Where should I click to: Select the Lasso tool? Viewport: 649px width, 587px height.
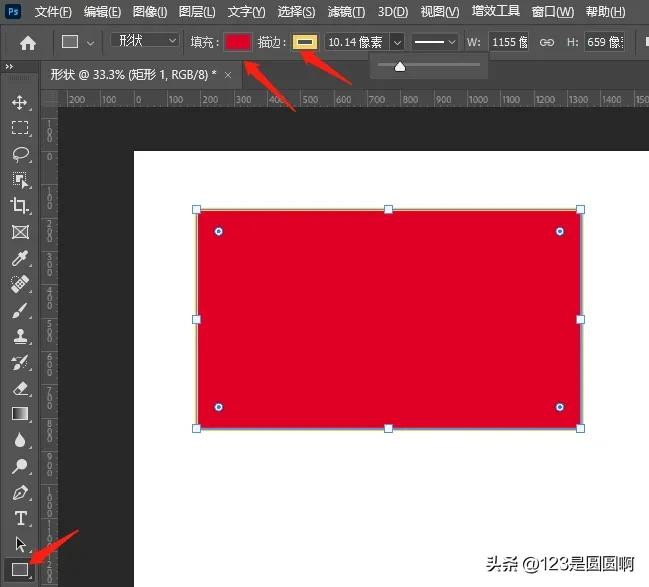coord(20,154)
